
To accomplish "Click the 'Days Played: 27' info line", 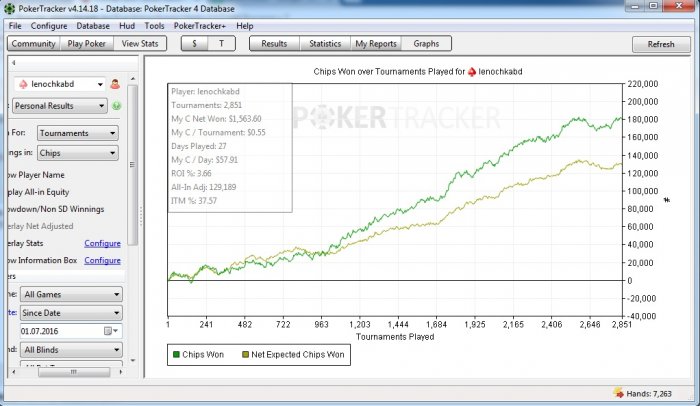I will coord(199,146).
